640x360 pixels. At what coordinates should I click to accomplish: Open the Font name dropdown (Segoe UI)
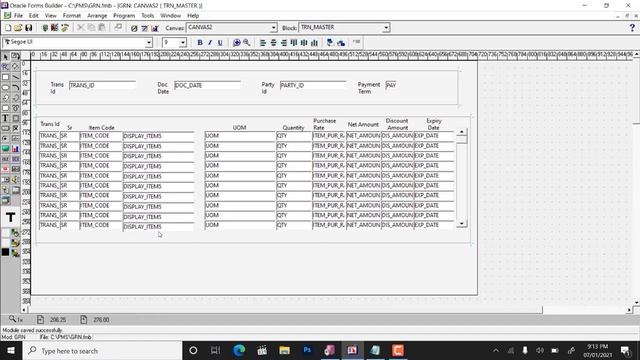click(149, 42)
